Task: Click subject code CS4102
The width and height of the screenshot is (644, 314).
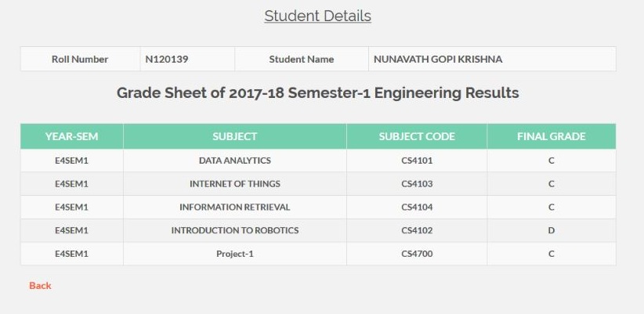Action: (x=417, y=231)
